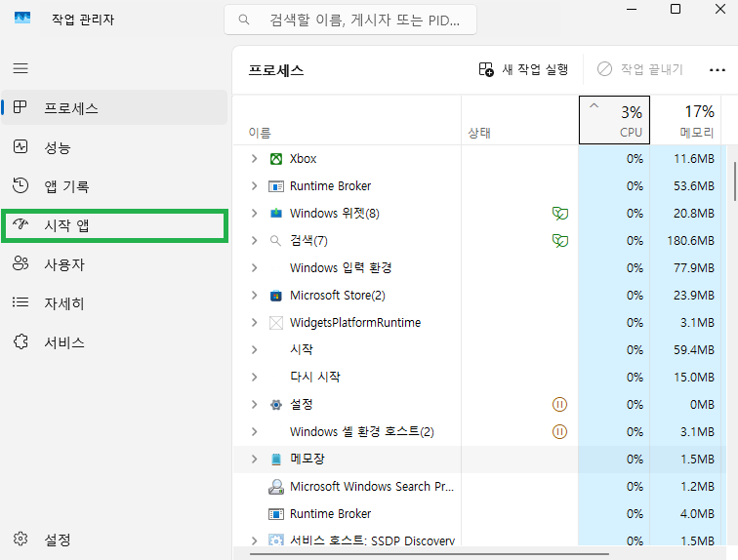The height and width of the screenshot is (560, 738).
Task: Sort by the CPU column header
Action: click(x=614, y=120)
